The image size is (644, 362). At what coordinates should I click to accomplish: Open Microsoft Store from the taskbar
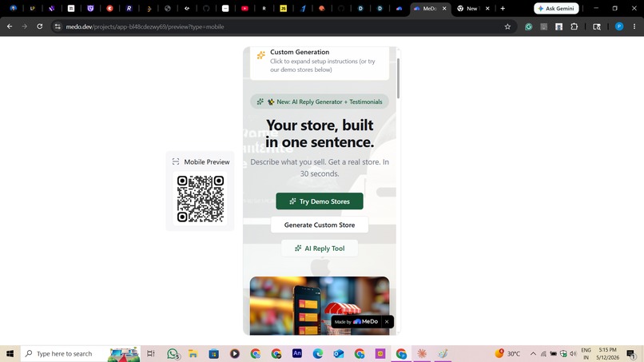point(213,353)
